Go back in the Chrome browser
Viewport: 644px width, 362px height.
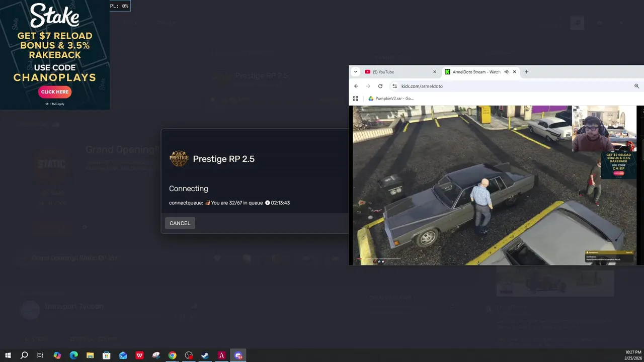[356, 86]
